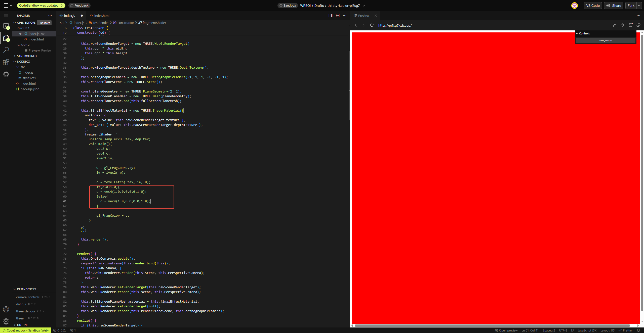Open the Explorer files icon
Image resolution: width=644 pixels, height=333 pixels.
6,38
